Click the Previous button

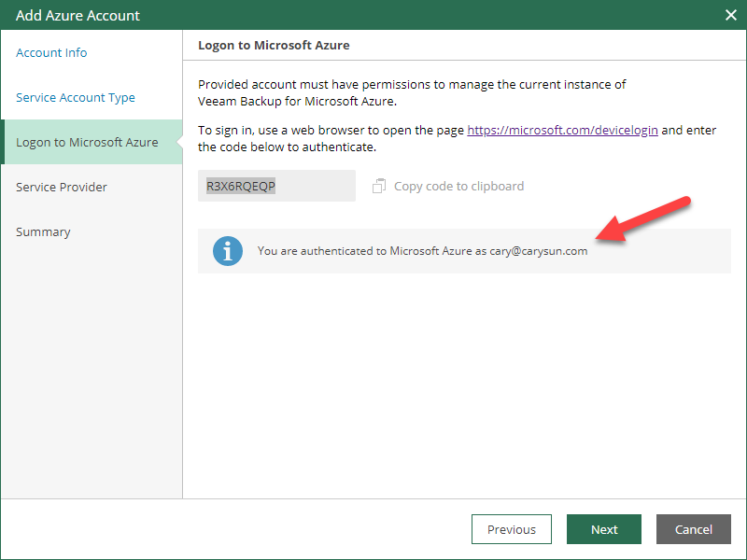click(511, 529)
